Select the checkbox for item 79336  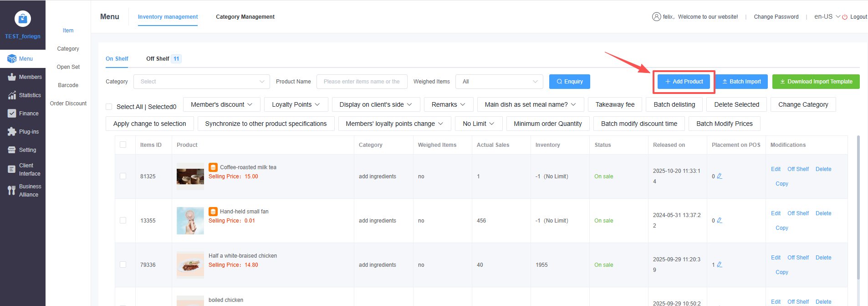(123, 265)
